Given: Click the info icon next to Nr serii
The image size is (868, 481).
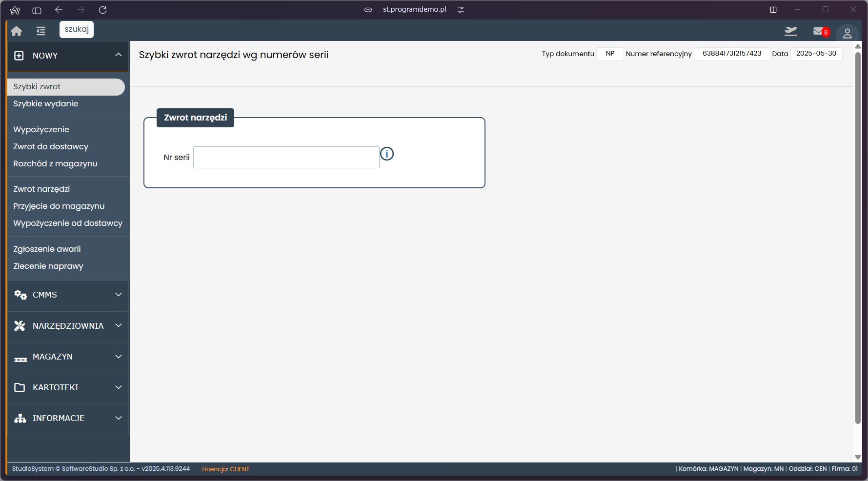Looking at the screenshot, I should click(x=387, y=154).
